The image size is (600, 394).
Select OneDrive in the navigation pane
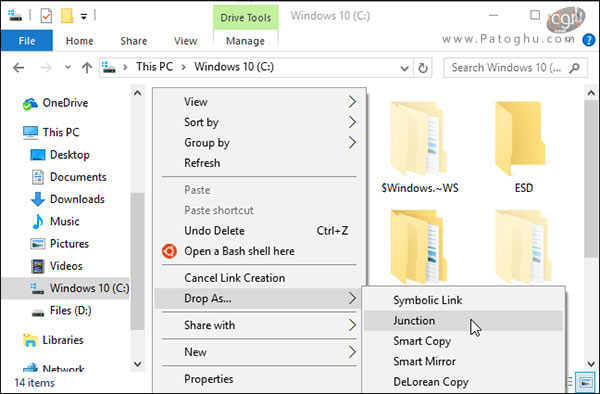click(65, 103)
